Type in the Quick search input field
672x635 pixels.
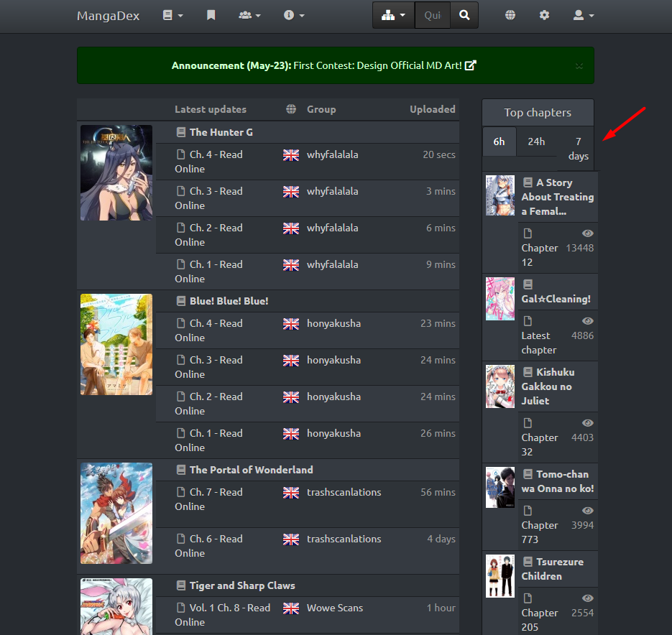(433, 15)
